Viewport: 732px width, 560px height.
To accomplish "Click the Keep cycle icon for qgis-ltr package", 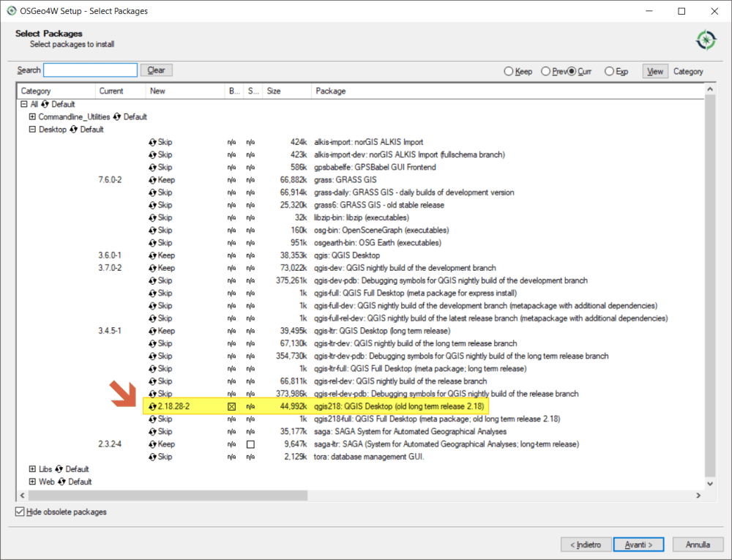I will tap(153, 331).
